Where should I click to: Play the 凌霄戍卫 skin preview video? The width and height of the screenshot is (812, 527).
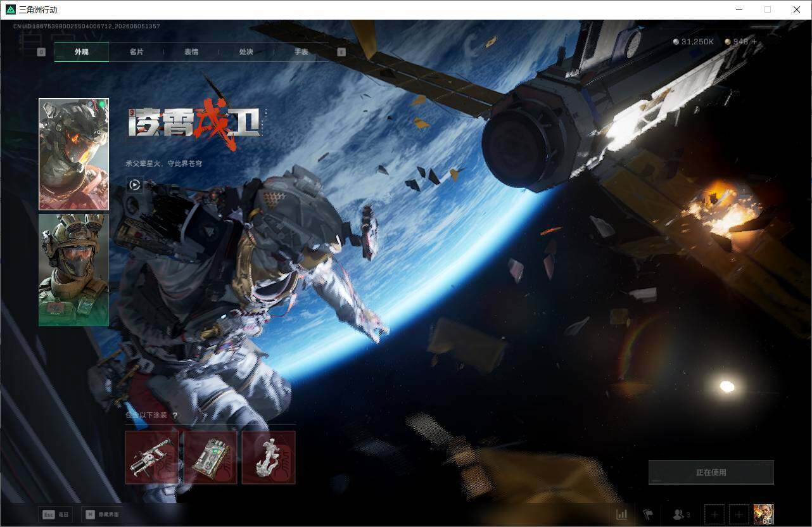tap(134, 185)
